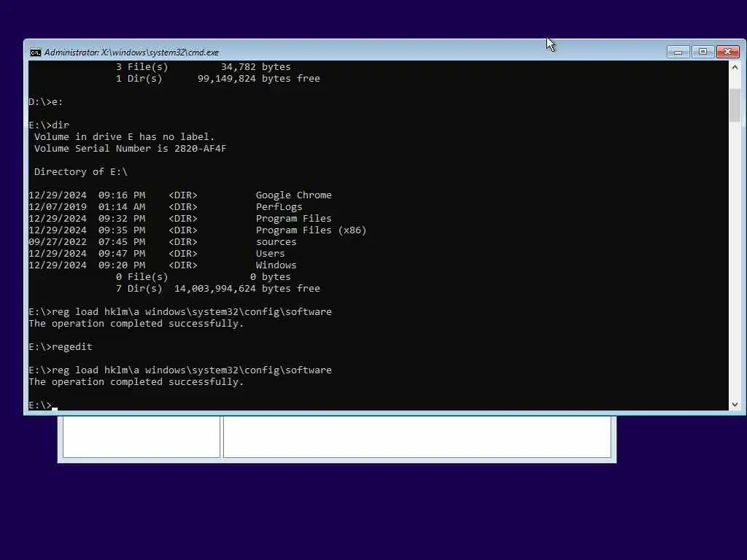The width and height of the screenshot is (747, 560).
Task: Click the 'Directory of E:\' line
Action: click(x=80, y=171)
